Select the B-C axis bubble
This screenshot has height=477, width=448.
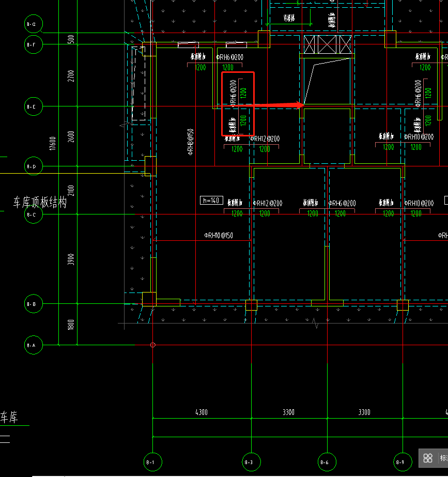tap(34, 214)
